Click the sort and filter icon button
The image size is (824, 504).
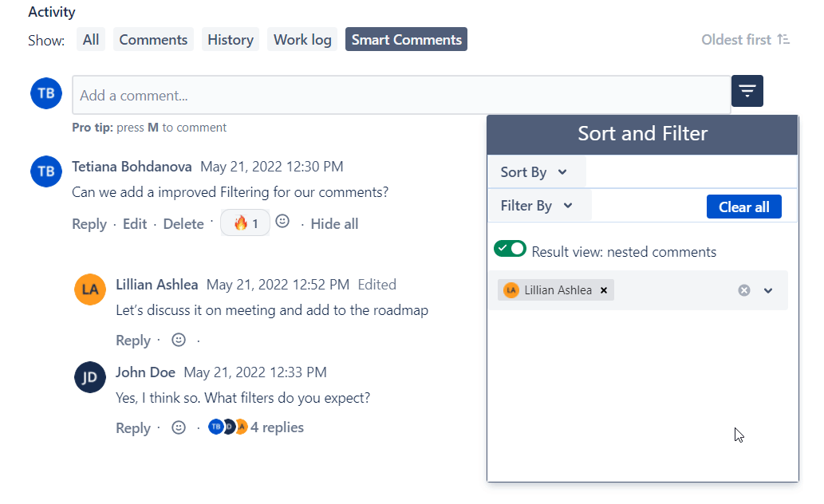(x=747, y=91)
